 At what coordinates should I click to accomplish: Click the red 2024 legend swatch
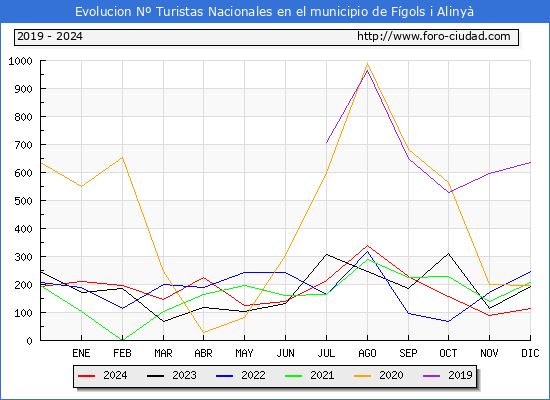point(86,376)
